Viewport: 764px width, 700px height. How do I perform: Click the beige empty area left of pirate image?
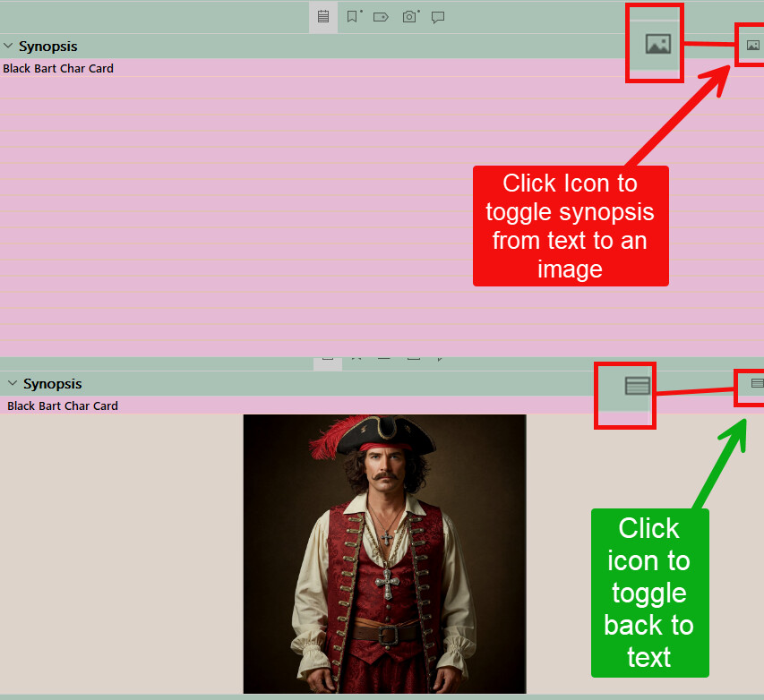tap(121, 553)
